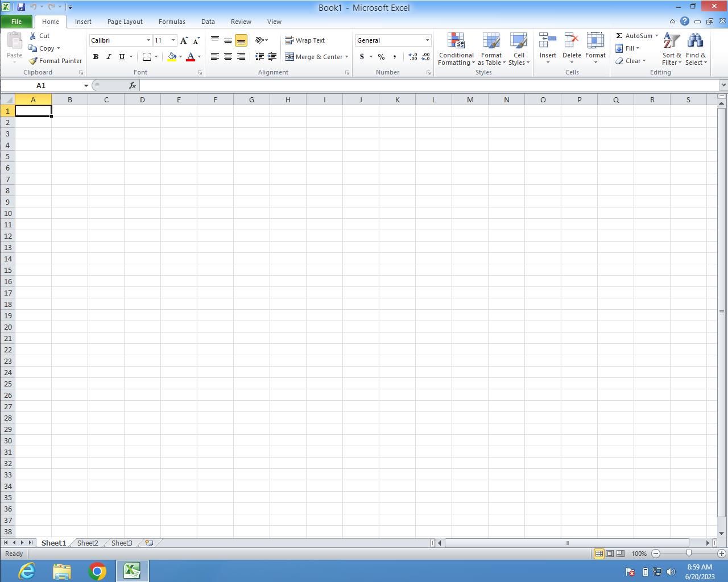Image resolution: width=728 pixels, height=582 pixels.
Task: Click the Insert Function fx icon
Action: click(132, 85)
